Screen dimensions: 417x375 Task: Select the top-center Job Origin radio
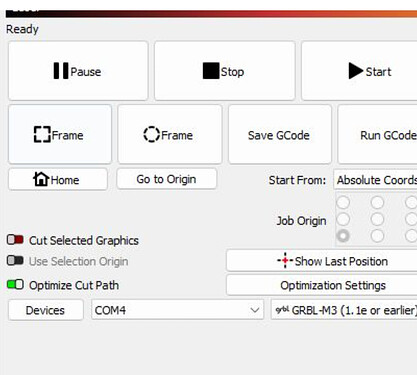point(377,202)
